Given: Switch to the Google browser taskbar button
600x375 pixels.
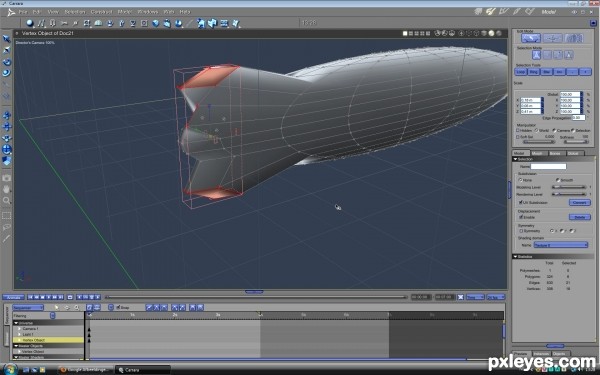Looking at the screenshot, I should tap(86, 370).
